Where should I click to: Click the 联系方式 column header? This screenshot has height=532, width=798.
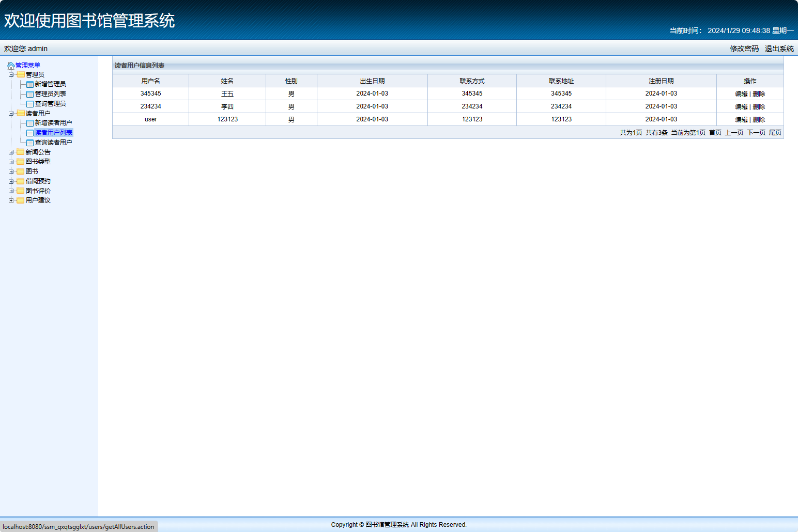[472, 81]
